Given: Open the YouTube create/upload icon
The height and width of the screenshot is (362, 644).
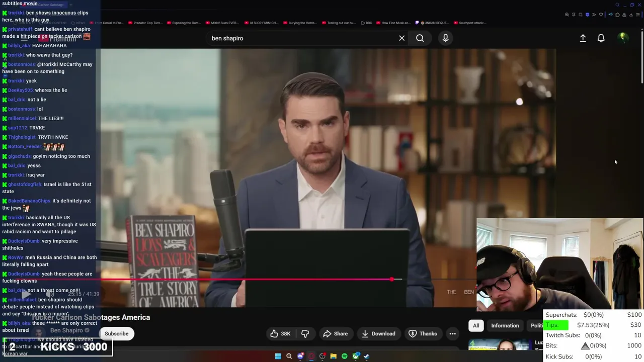Looking at the screenshot, I should (583, 38).
